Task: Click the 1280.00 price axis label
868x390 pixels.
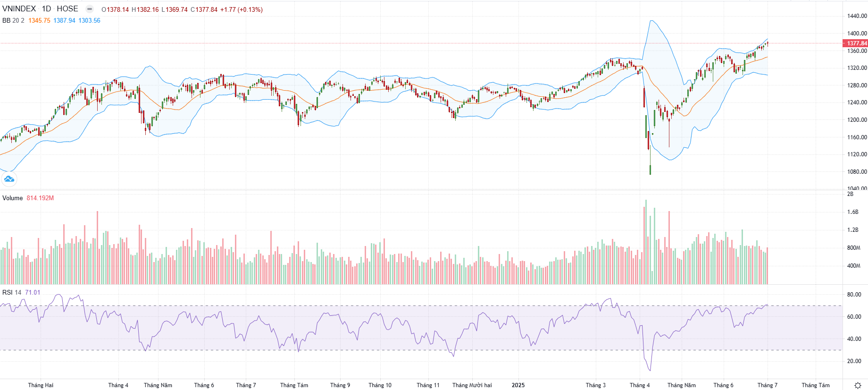Action: pyautogui.click(x=857, y=85)
